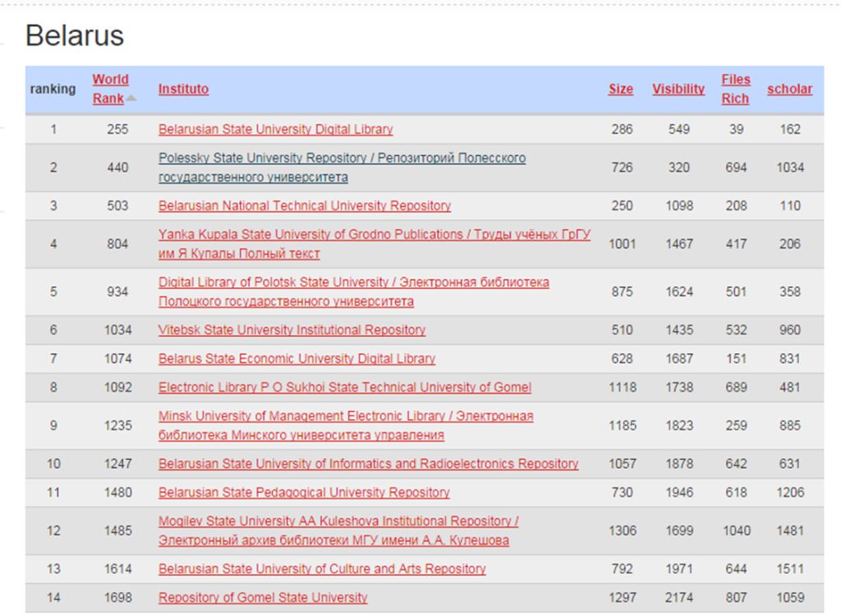Sort by World Rank column header
This screenshot has height=616, width=841.
pyautogui.click(x=111, y=89)
